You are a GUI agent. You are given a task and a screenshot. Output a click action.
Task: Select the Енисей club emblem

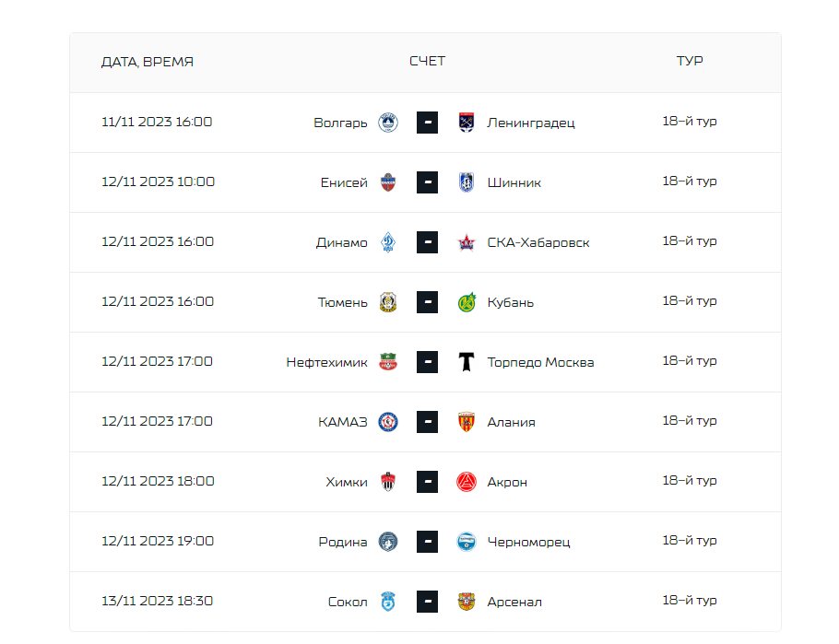(388, 182)
